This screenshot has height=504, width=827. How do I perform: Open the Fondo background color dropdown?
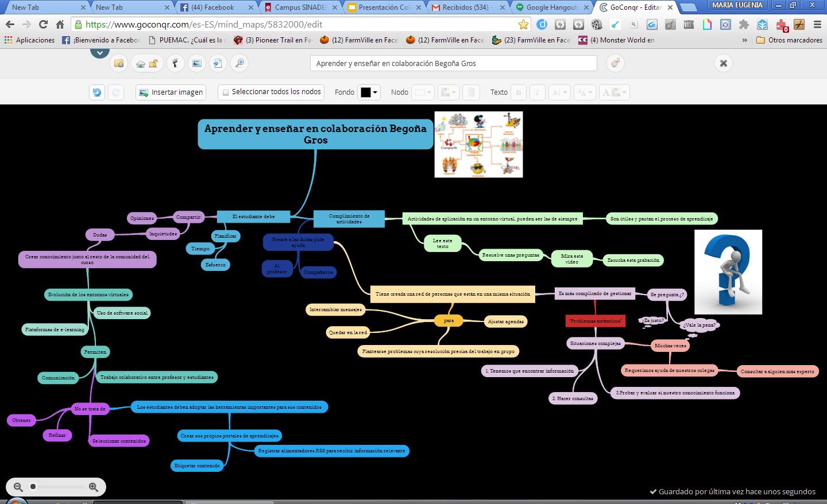[x=369, y=92]
